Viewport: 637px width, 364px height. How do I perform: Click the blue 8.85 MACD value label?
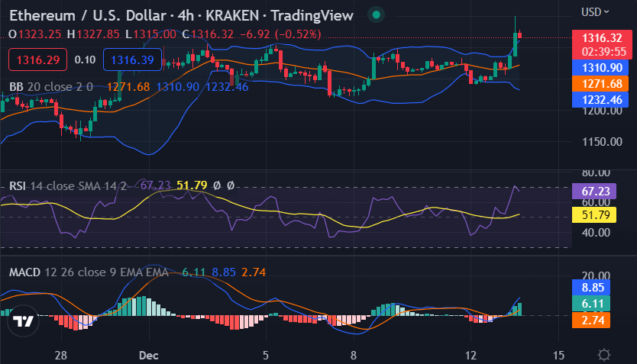(591, 287)
